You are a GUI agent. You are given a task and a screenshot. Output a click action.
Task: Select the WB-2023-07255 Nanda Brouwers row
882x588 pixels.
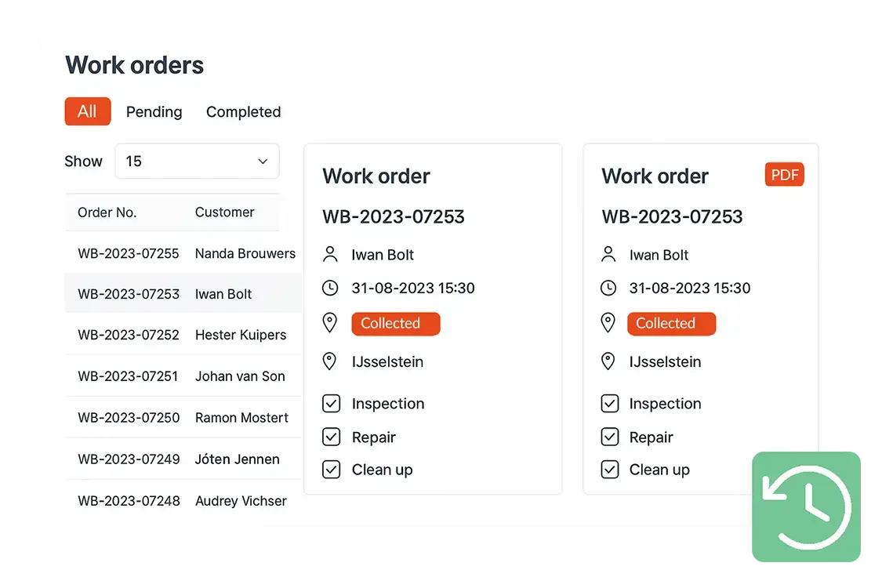pyautogui.click(x=186, y=253)
